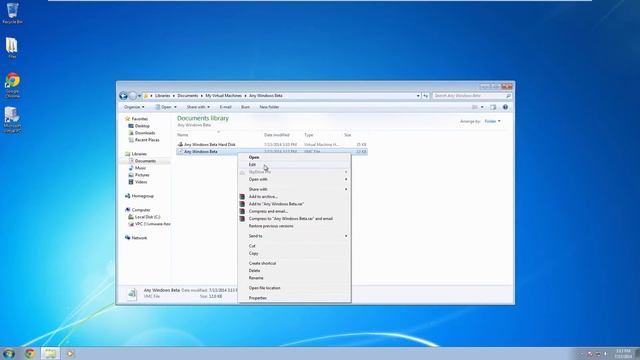Click the Explorer forward arrow button
Screen dimensions: 640x360
(x=133, y=96)
